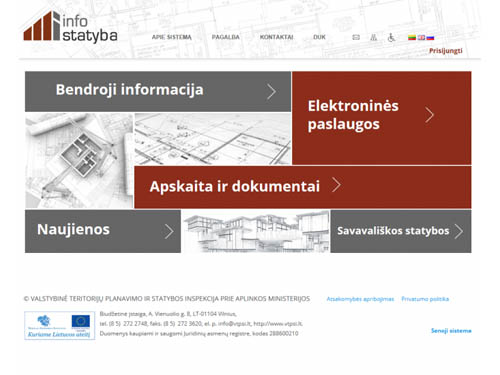The width and height of the screenshot is (500, 375).
Task: Click the Senoji sistema link
Action: click(451, 331)
